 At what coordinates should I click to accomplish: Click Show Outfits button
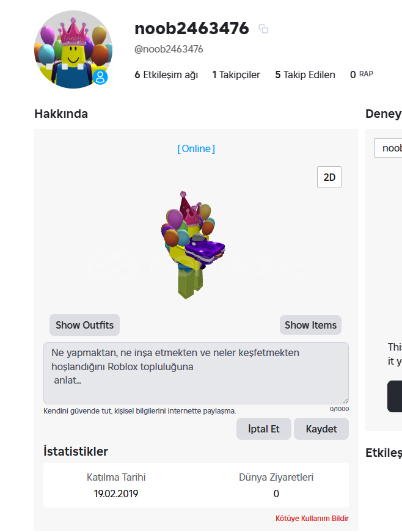tap(84, 325)
